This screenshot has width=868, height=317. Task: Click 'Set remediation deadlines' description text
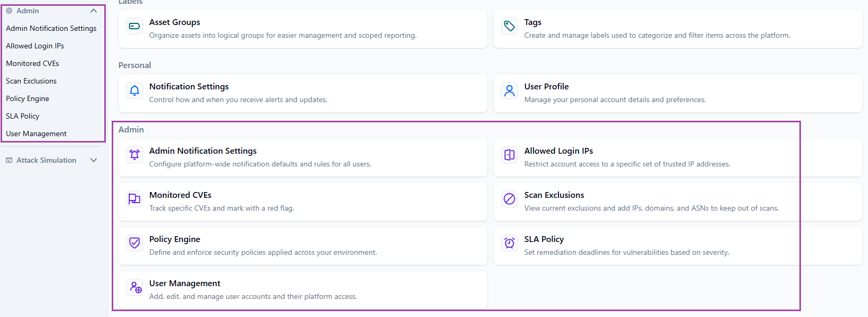(x=627, y=253)
